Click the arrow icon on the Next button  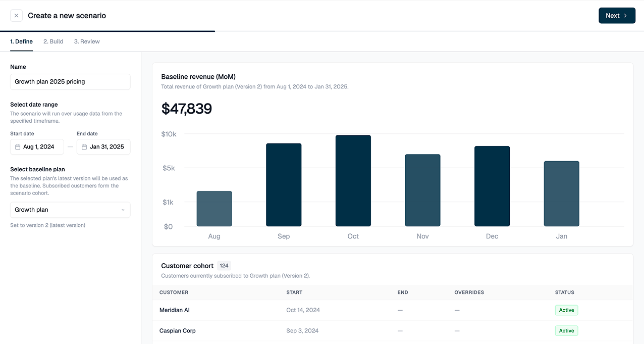tap(625, 16)
